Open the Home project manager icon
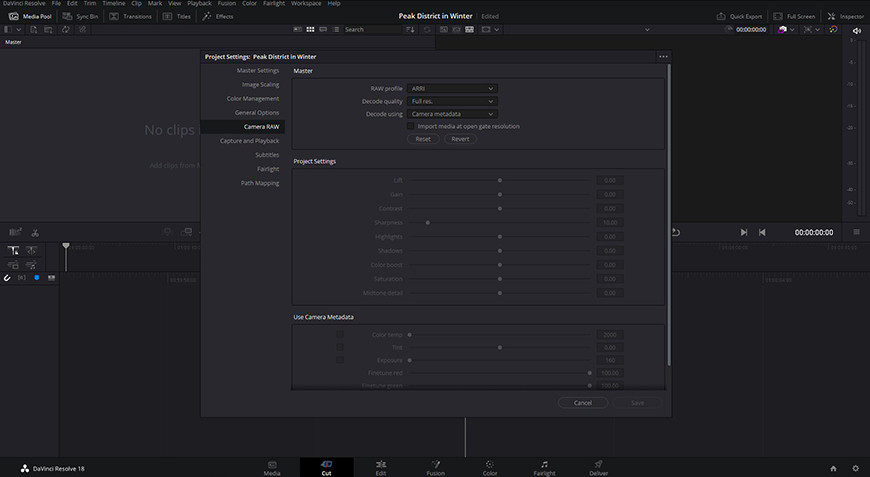Viewport: 870px width, 477px height. pyautogui.click(x=833, y=468)
